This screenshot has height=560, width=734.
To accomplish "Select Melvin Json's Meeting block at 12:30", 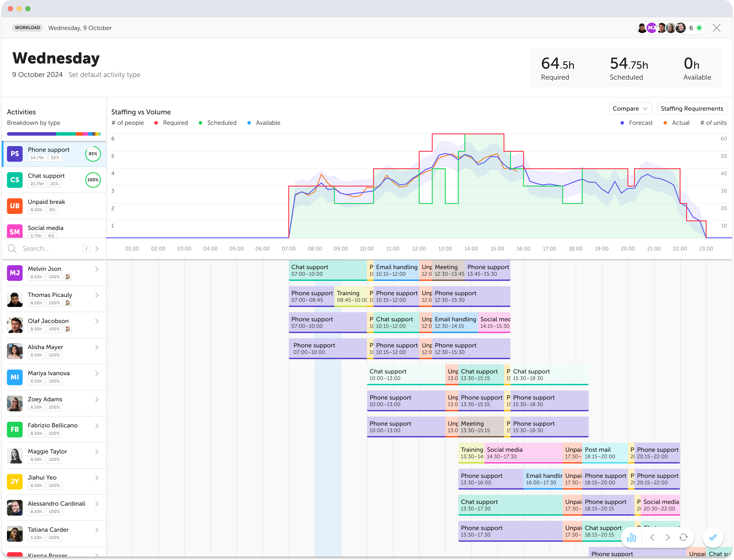I will (x=448, y=270).
